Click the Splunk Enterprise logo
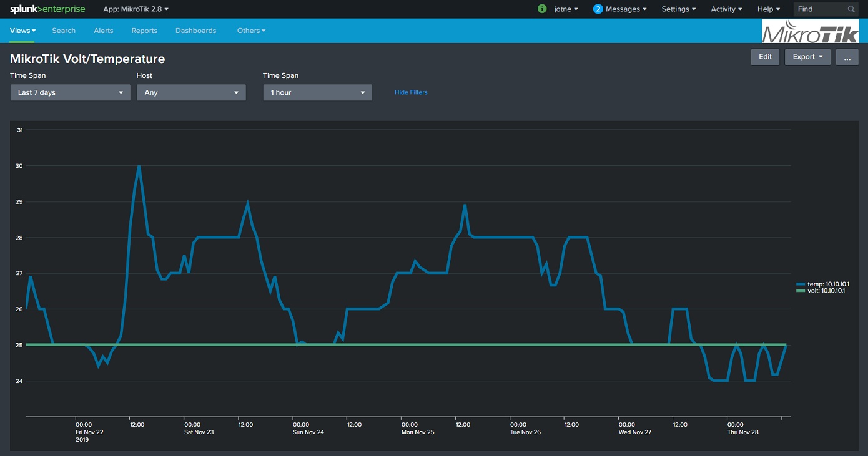 click(47, 9)
